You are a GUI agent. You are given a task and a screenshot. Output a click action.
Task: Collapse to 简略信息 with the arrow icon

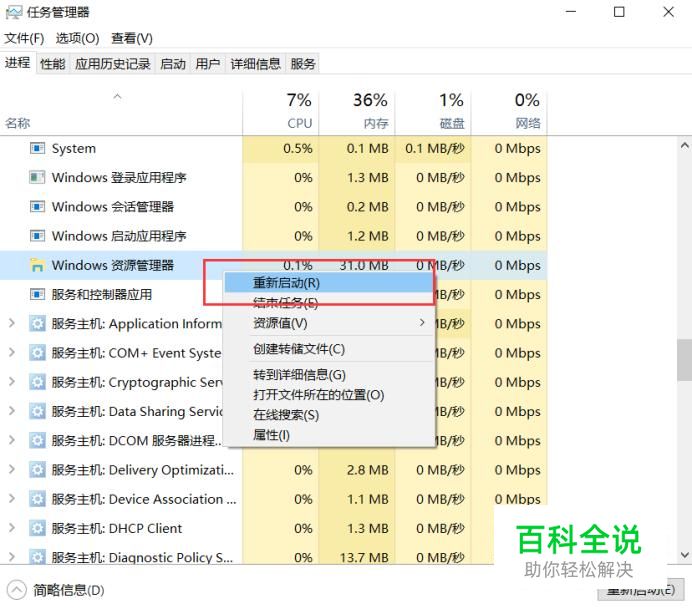click(17, 590)
